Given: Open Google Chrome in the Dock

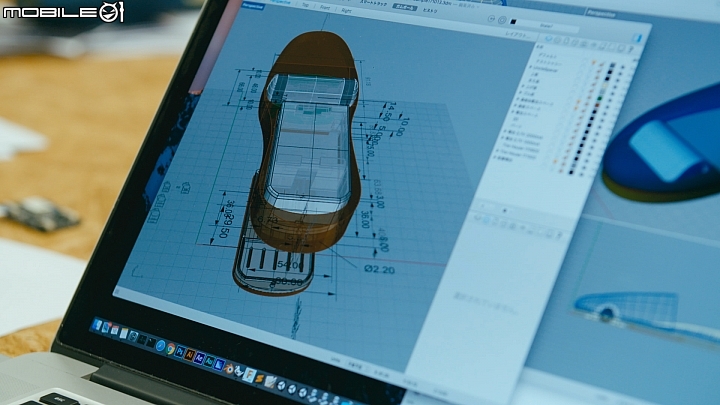Looking at the screenshot, I should pos(170,349).
